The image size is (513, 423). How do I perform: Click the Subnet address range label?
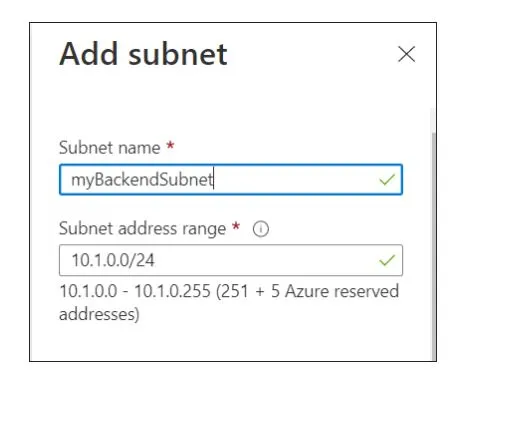pos(143,229)
